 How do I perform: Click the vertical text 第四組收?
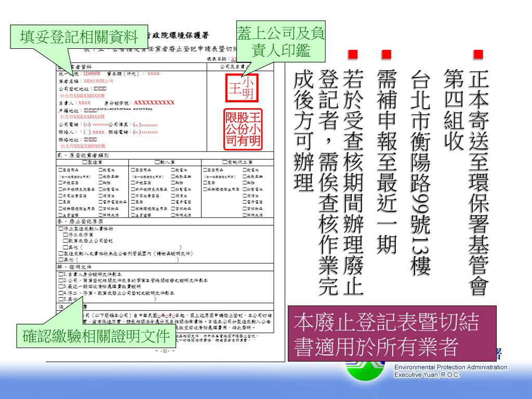454,110
